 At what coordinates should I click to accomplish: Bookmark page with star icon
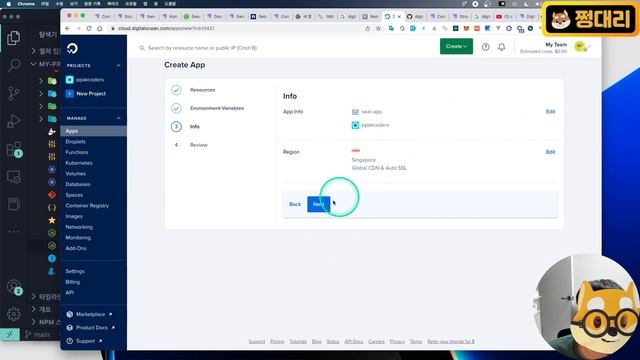378,28
